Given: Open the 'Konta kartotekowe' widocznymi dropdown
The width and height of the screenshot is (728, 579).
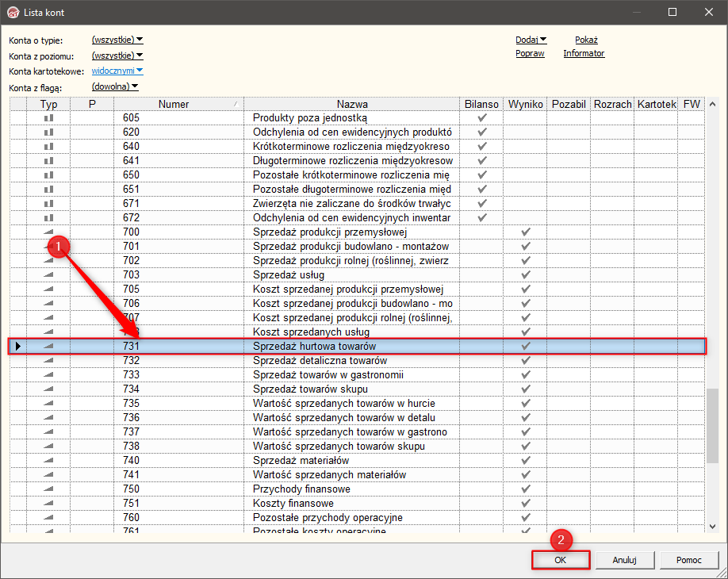Looking at the screenshot, I should coord(117,71).
